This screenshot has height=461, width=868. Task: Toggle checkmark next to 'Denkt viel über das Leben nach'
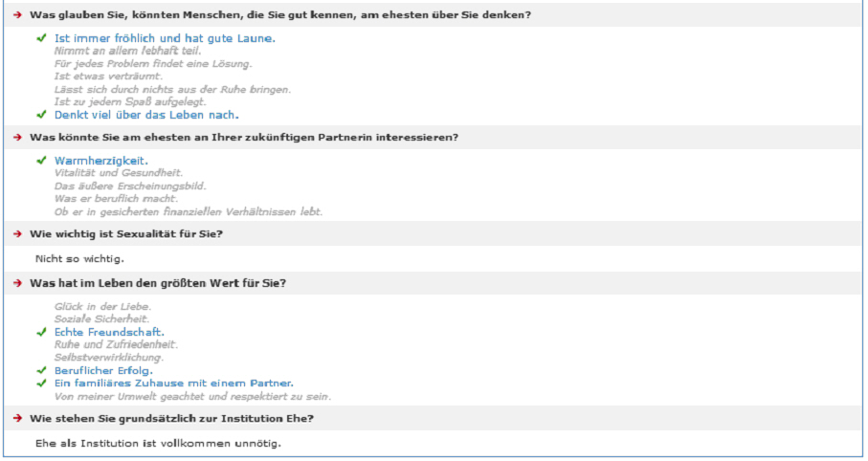point(41,115)
